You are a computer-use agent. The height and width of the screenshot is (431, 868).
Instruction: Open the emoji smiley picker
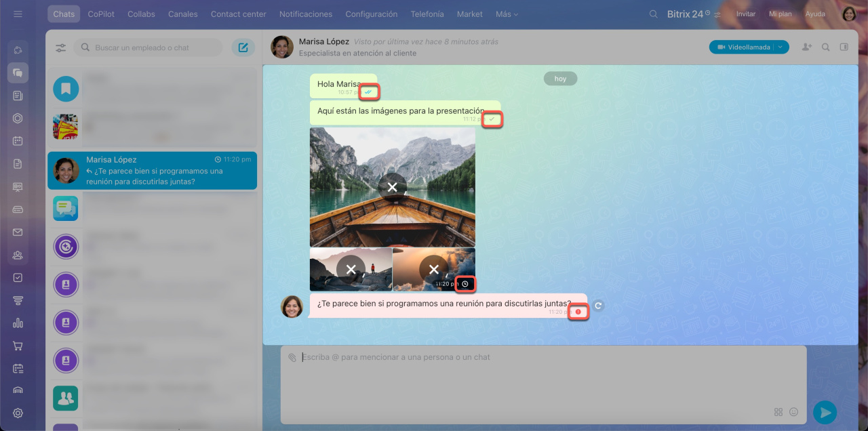(x=793, y=411)
